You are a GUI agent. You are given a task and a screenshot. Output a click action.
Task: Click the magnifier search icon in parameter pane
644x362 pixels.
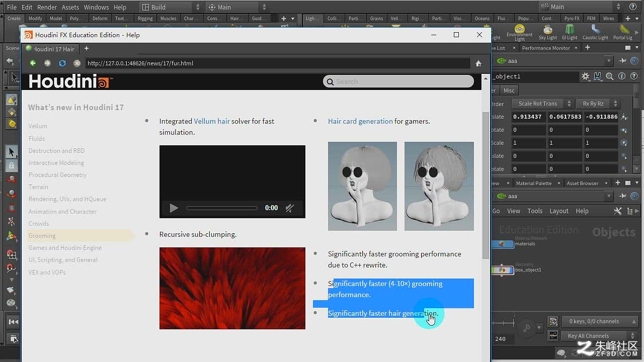pyautogui.click(x=609, y=76)
